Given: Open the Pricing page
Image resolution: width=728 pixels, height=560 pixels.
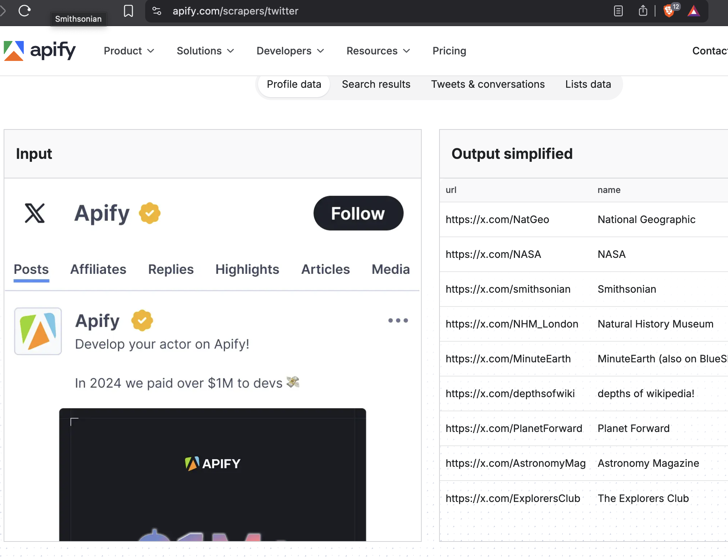Looking at the screenshot, I should pyautogui.click(x=449, y=51).
